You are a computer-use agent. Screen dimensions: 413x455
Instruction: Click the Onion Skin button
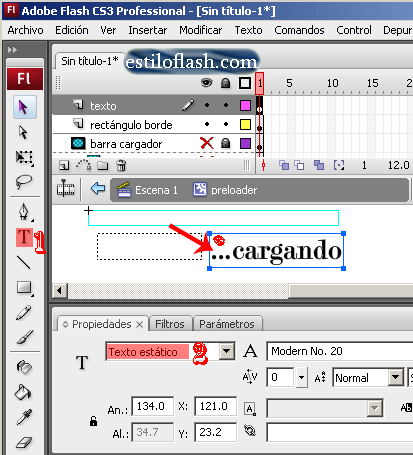284,165
